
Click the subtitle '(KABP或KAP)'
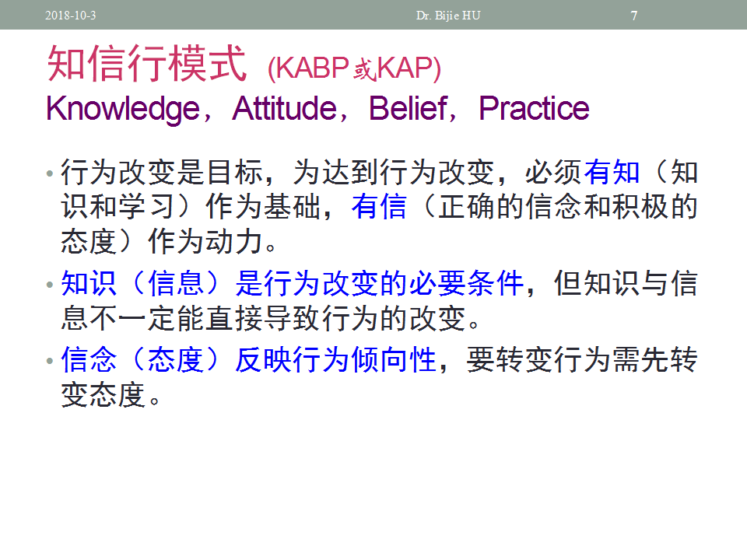pos(355,68)
